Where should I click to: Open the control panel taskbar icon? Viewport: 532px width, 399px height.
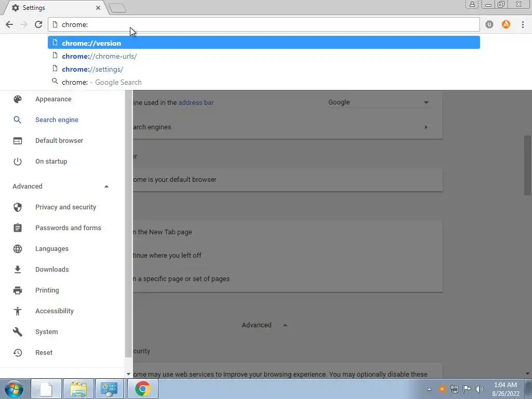pyautogui.click(x=109, y=389)
